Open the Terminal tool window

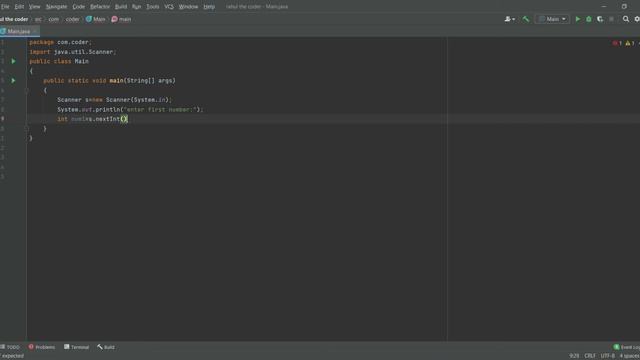pyautogui.click(x=76, y=347)
